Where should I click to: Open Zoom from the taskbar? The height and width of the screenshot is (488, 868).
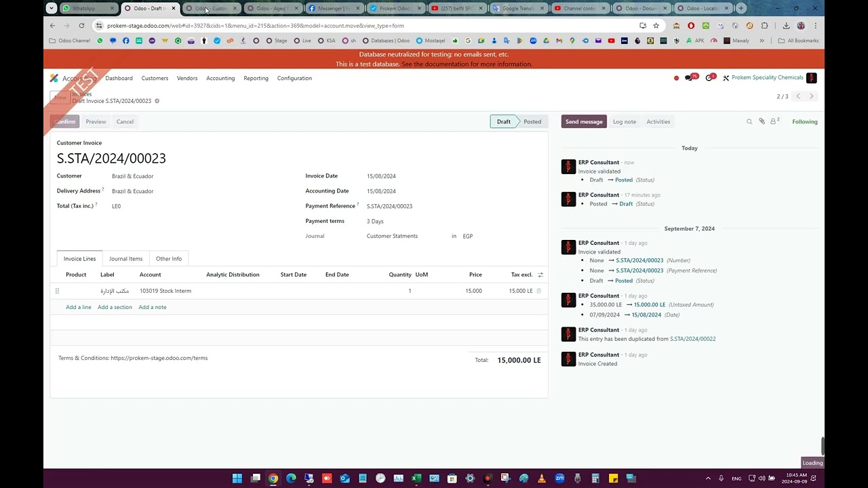pyautogui.click(x=559, y=479)
